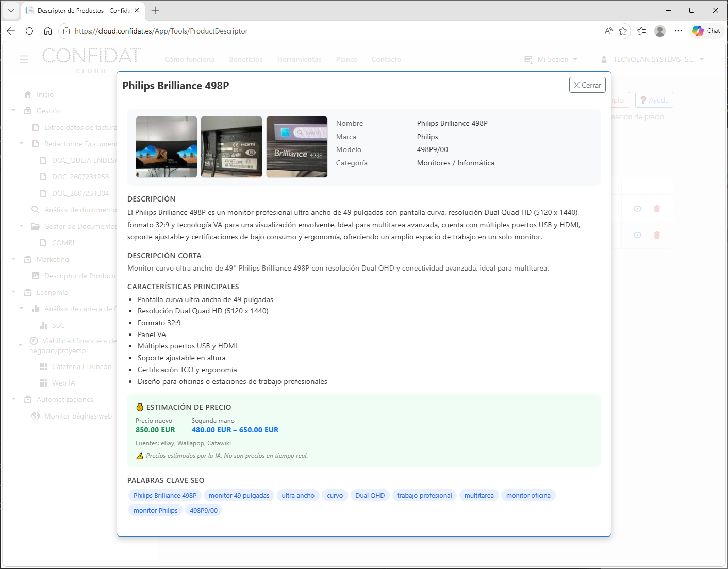Screen dimensions: 728x569
Task: Open the browser profile avatar
Action: point(660,31)
